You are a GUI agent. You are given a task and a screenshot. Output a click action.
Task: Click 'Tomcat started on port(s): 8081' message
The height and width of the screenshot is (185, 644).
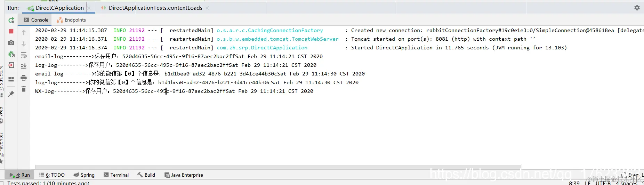[x=443, y=39]
